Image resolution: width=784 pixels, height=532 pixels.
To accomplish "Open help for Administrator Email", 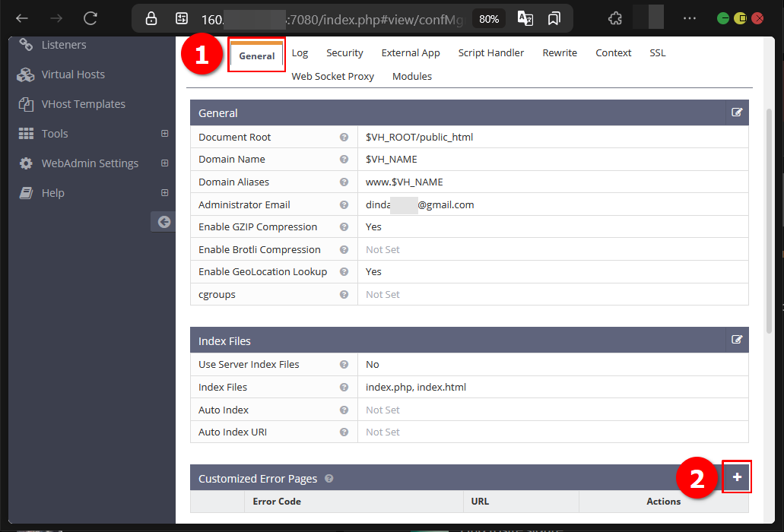I will (344, 204).
